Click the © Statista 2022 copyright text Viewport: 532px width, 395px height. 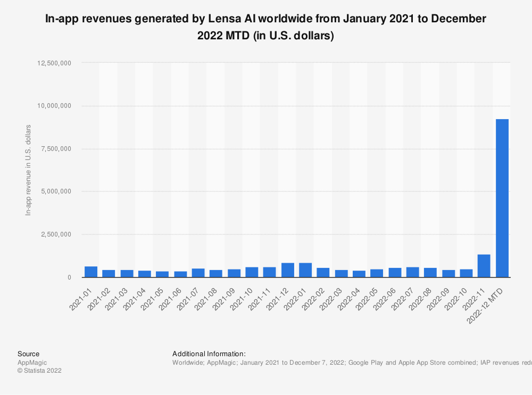39,371
